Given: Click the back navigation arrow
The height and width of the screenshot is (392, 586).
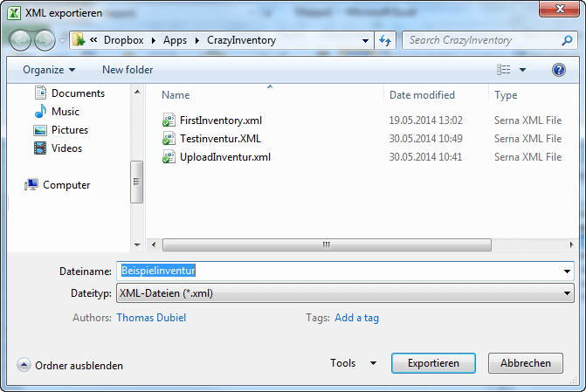Looking at the screenshot, I should [20, 40].
